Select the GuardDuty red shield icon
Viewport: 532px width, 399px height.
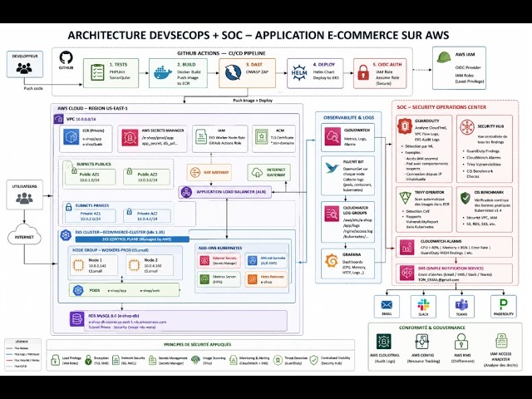[x=405, y=126]
